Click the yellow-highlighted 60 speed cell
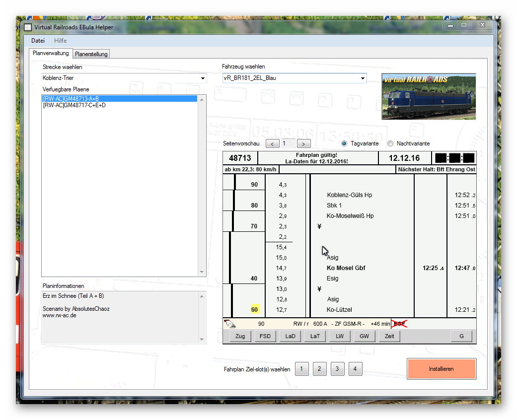The image size is (517, 420). 254,310
